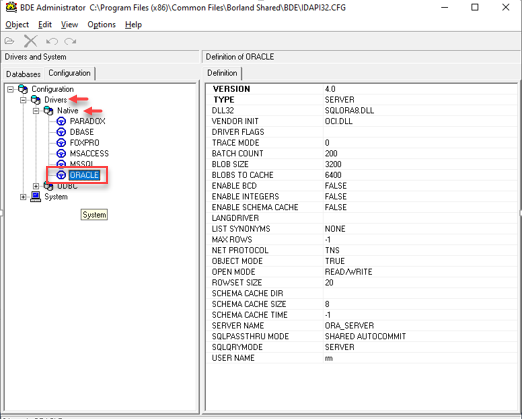Click the Native node icon
This screenshot has height=419, width=522.
click(48, 110)
